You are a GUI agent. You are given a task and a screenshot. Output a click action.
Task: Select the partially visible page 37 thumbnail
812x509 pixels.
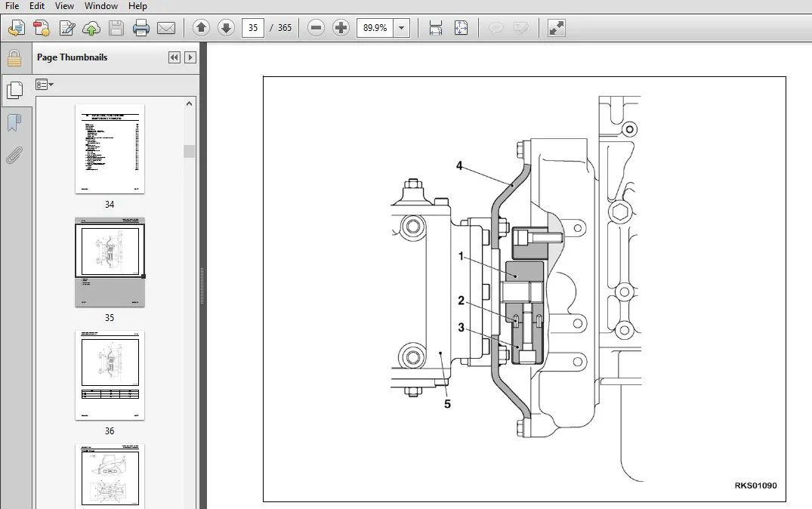pos(110,476)
